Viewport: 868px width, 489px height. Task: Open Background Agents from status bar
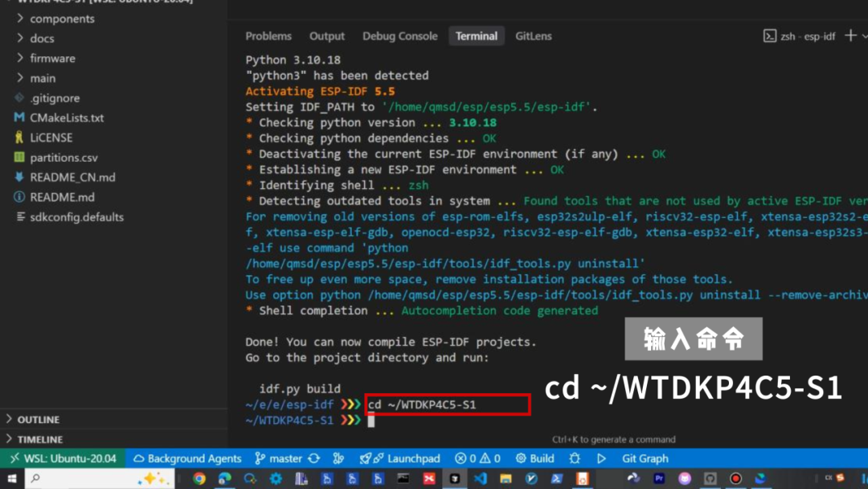point(187,458)
